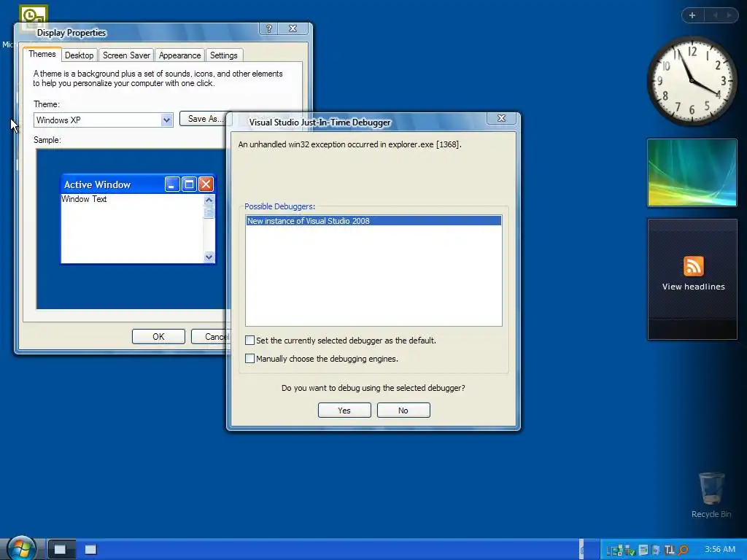Click sample Active Window maximize icon
Screen dimensions: 747x560
tap(189, 184)
